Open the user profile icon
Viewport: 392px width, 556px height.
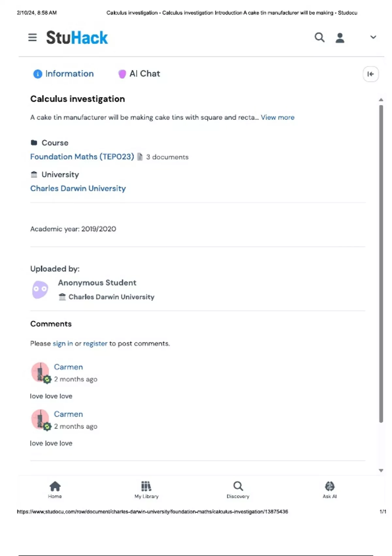340,38
